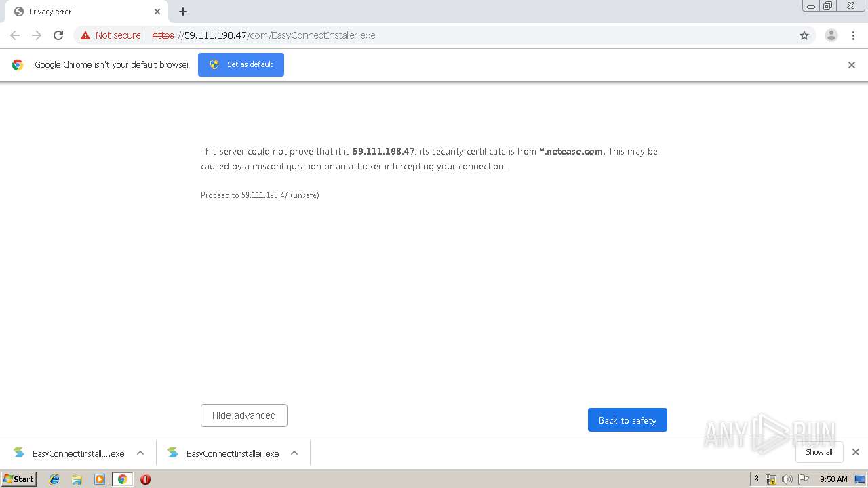This screenshot has width=868, height=488.
Task: Proceed to 59.111.198.47 (unsafe) link
Action: pos(260,195)
